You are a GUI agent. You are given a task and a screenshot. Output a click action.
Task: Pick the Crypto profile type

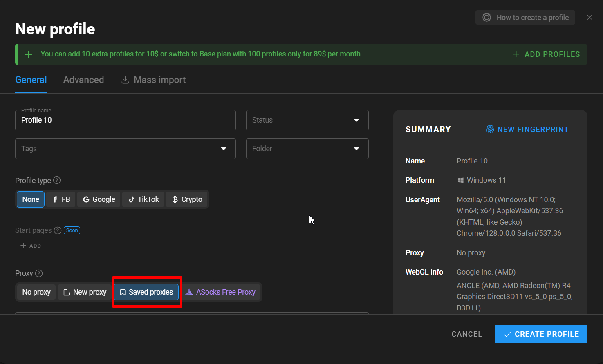pos(187,199)
